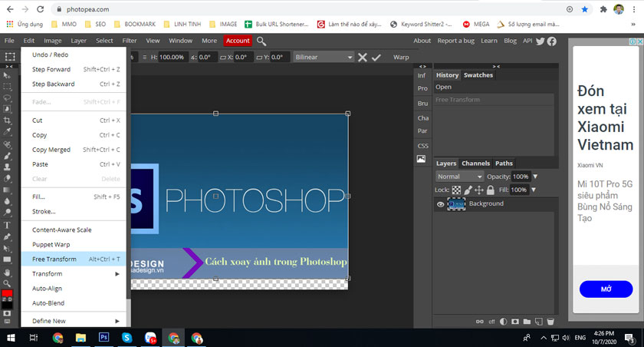644x347 pixels.
Task: Switch to the Paths tab
Action: click(x=504, y=164)
